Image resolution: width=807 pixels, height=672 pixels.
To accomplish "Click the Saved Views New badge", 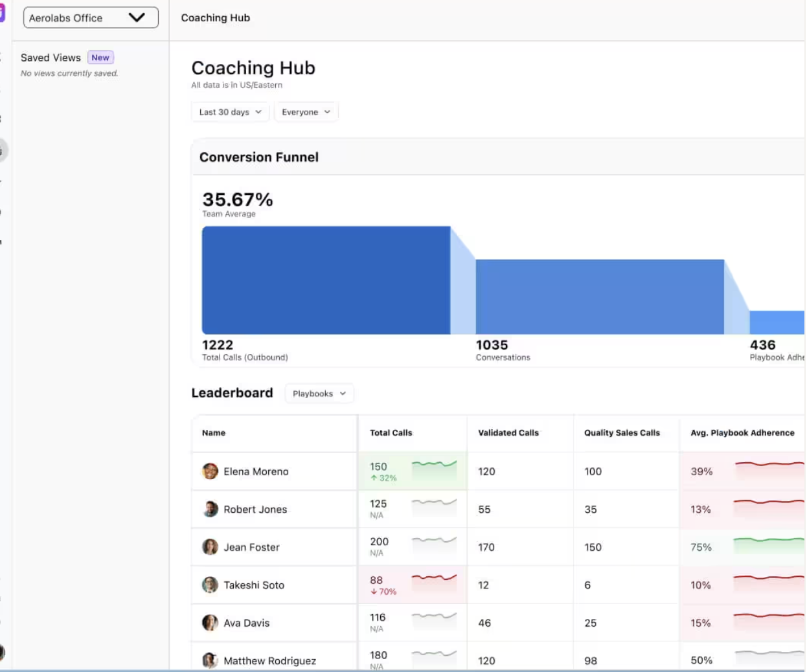I will pyautogui.click(x=100, y=58).
